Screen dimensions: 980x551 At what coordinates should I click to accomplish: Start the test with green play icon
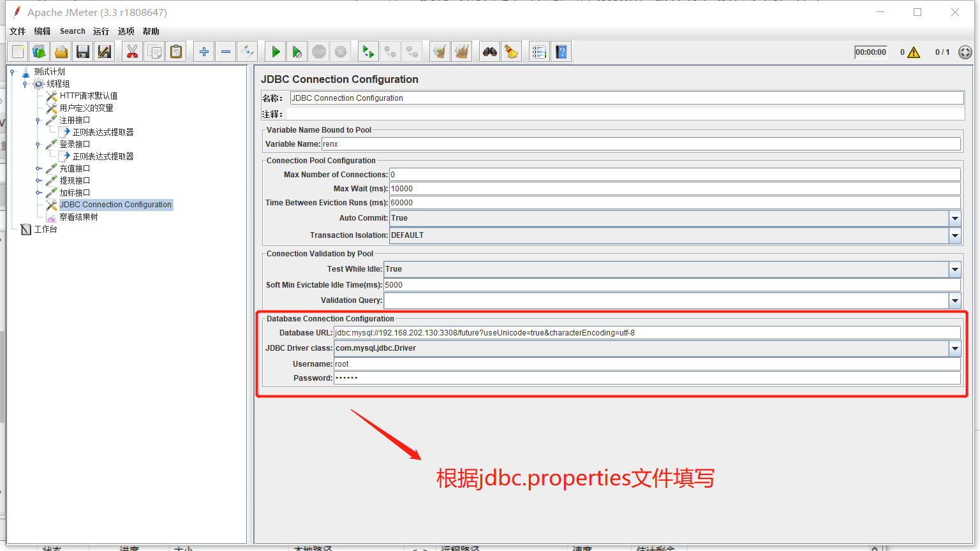point(275,52)
